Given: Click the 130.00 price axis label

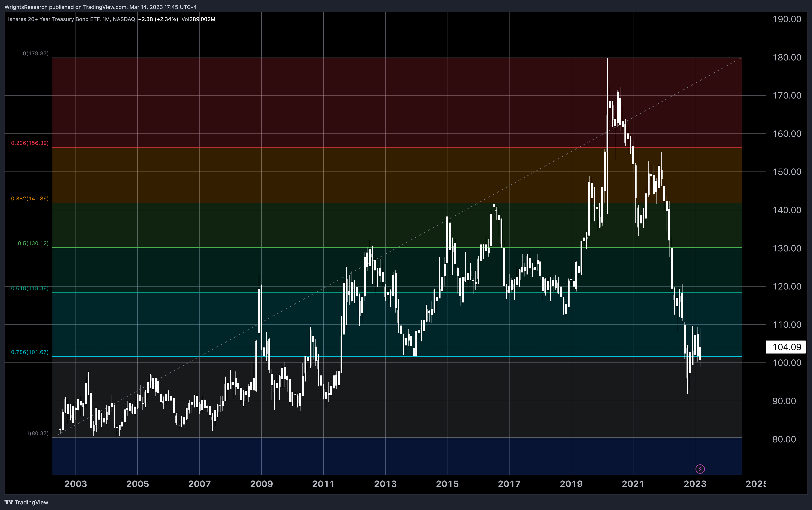Looking at the screenshot, I should coord(787,248).
